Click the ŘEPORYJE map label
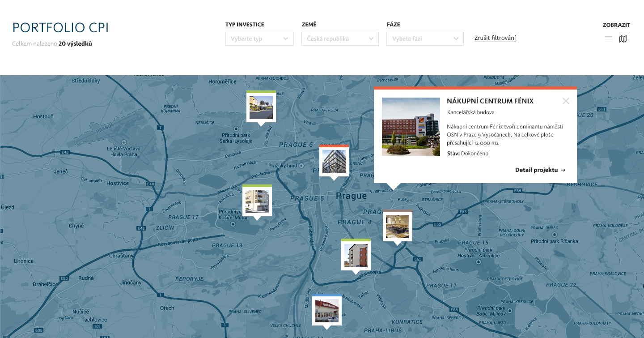This screenshot has width=644, height=338. click(190, 279)
